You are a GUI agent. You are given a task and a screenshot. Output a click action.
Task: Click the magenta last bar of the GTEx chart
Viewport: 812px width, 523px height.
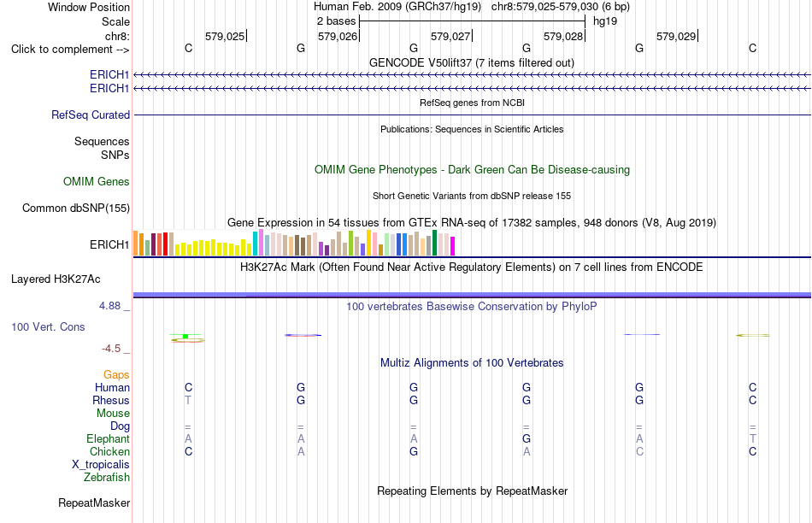click(453, 246)
